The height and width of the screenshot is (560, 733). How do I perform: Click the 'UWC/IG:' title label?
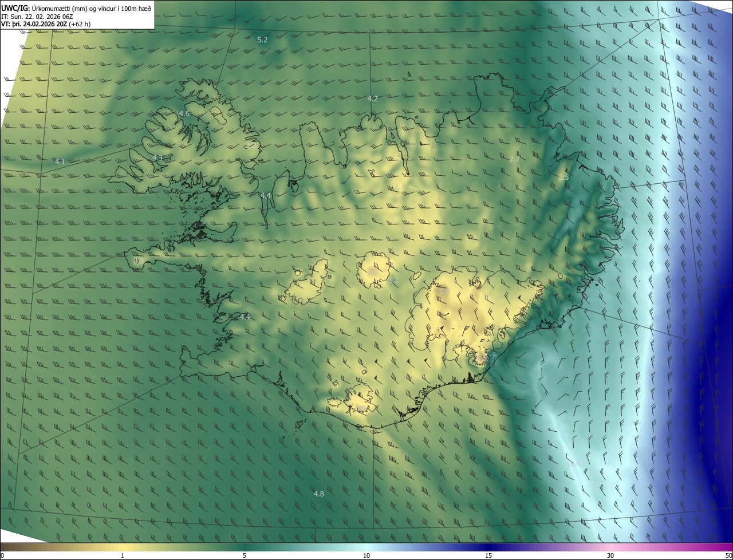(x=15, y=7)
